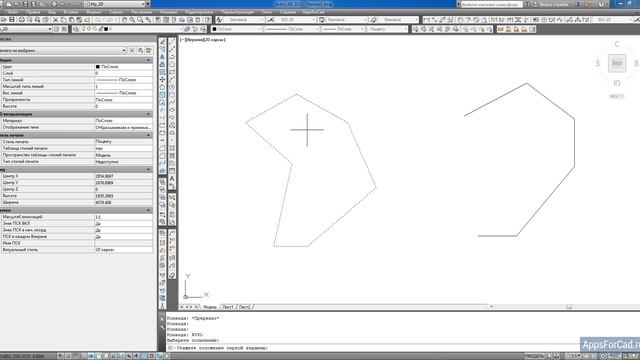Switch to the 'Лист1' layout tab
Screen dimensions: 640x360
[x=227, y=307]
